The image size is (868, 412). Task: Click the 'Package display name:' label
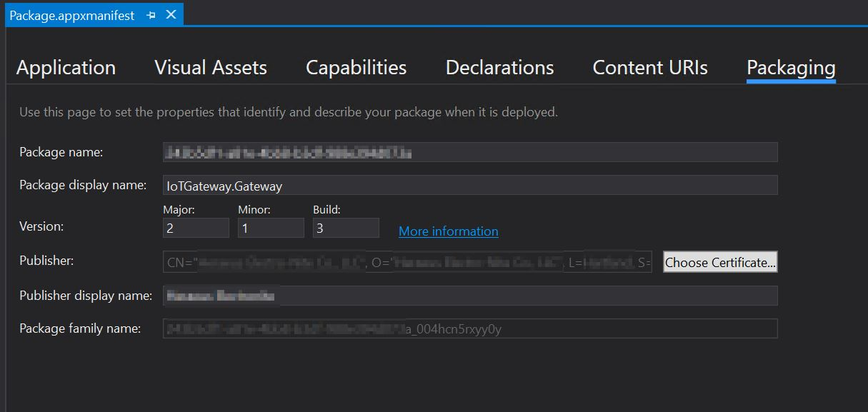83,185
